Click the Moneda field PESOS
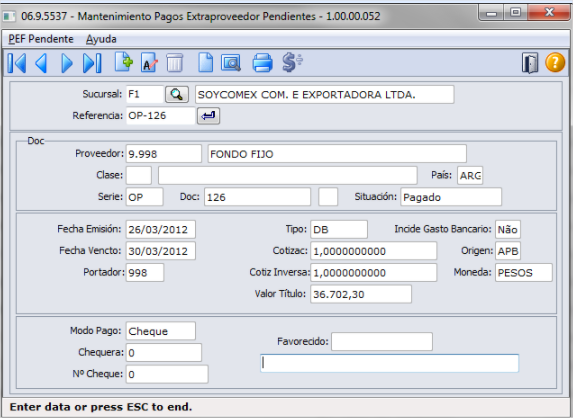This screenshot has width=573, height=418. click(x=524, y=273)
